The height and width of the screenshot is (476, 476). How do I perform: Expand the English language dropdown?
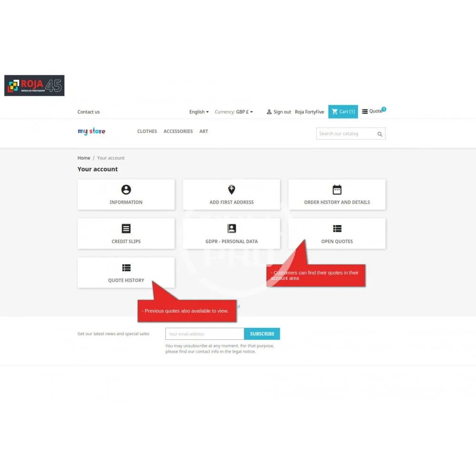(199, 112)
